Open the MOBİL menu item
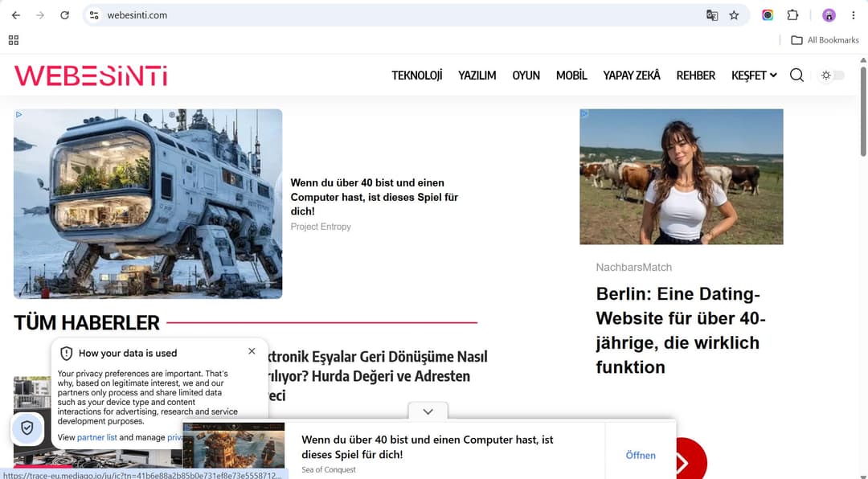The width and height of the screenshot is (868, 479). (x=571, y=75)
